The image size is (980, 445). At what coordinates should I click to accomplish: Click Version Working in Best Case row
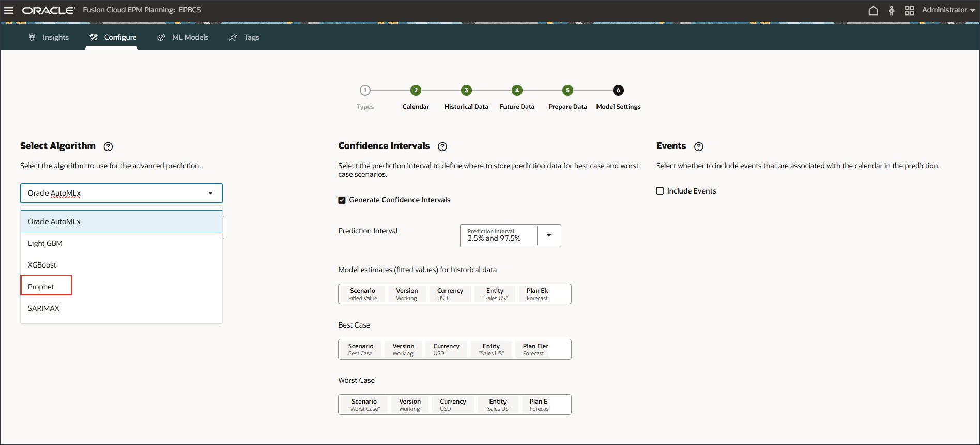click(403, 349)
